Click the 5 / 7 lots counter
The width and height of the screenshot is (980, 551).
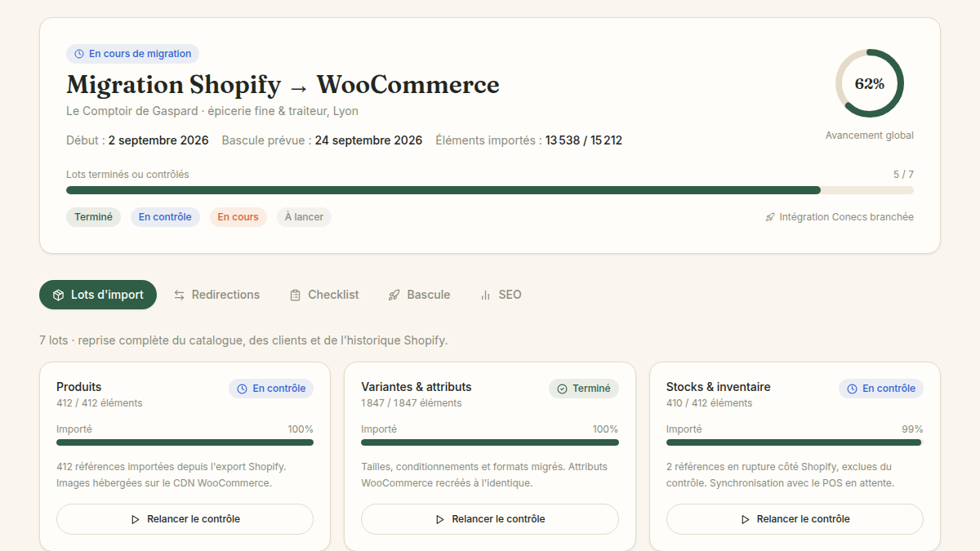(903, 175)
